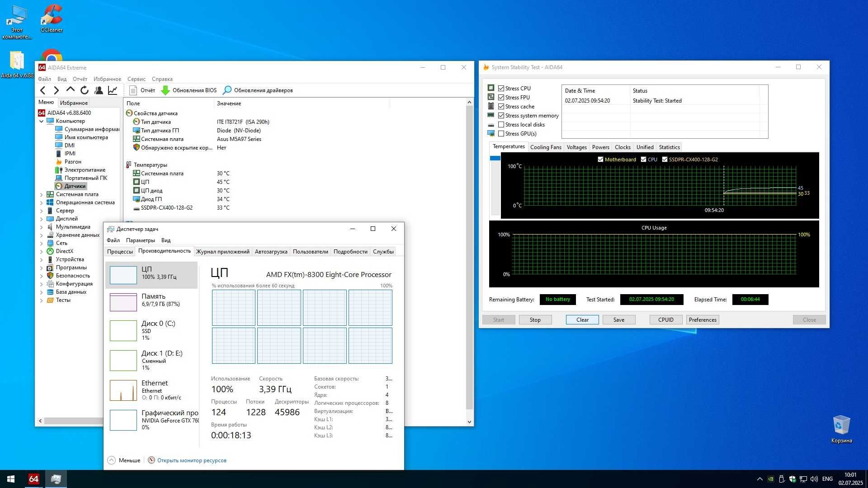Expand the Сервер tree node
The image size is (868, 488).
point(42,211)
